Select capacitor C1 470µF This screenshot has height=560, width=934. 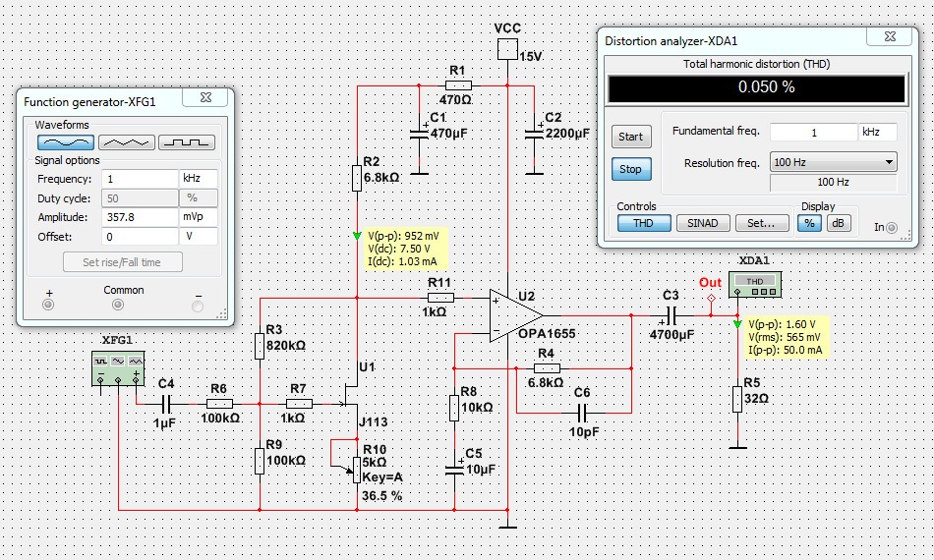coord(420,134)
